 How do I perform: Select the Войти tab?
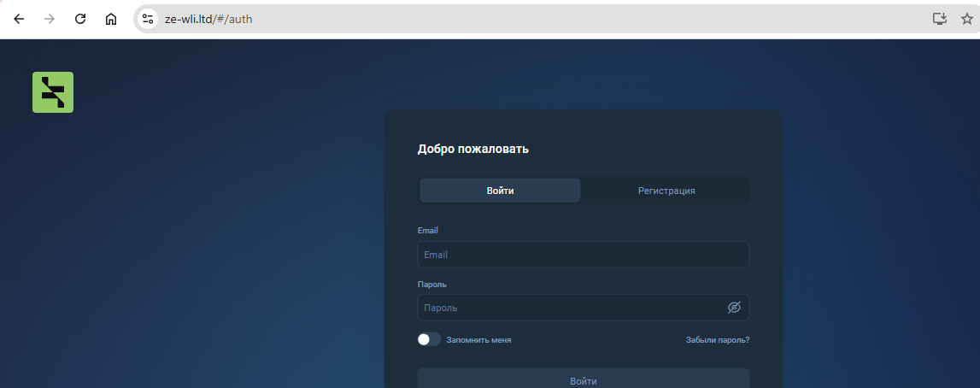pyautogui.click(x=500, y=191)
